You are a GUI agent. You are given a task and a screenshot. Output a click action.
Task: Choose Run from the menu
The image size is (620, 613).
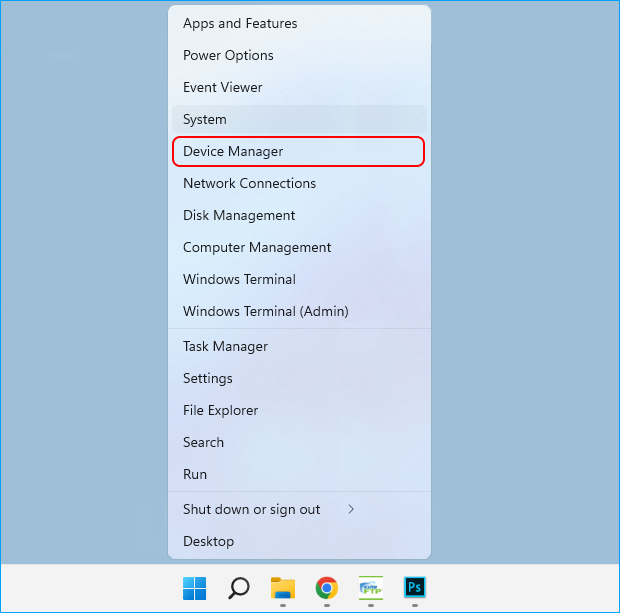point(195,474)
